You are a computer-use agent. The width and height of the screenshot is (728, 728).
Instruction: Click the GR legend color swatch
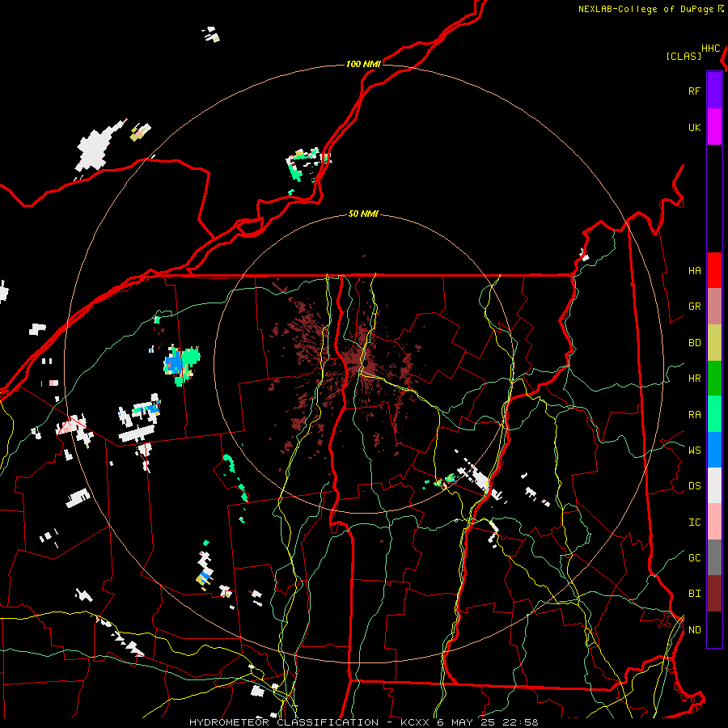coord(714,306)
